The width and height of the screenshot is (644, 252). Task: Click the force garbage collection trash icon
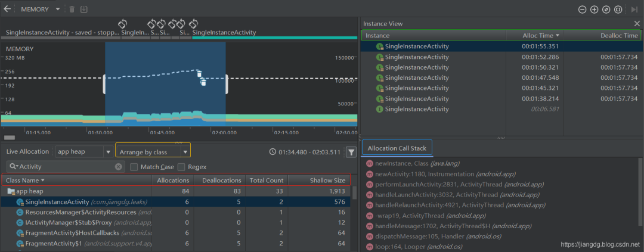click(x=72, y=10)
